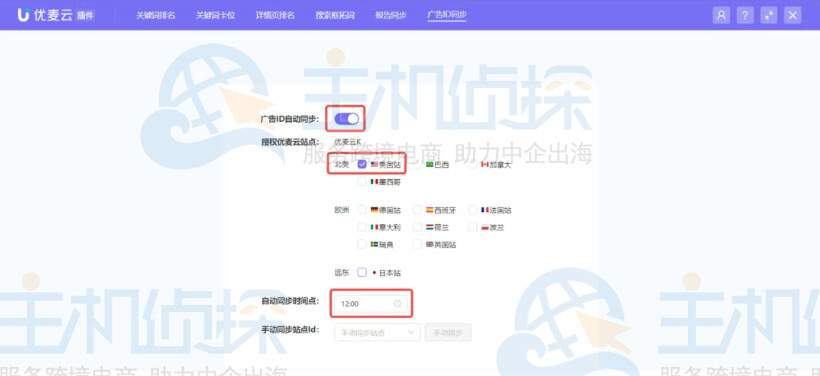Close the plugin with the X icon

tap(793, 15)
